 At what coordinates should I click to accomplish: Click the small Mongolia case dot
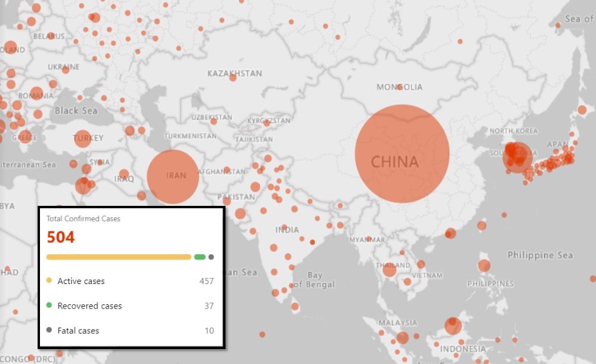click(399, 87)
